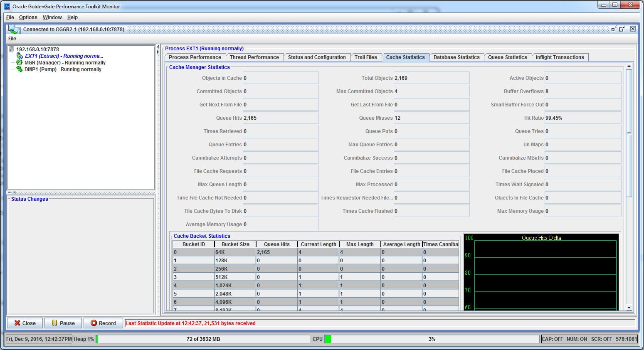
Task: Select MGR (Manager) tree node
Action: click(x=65, y=63)
